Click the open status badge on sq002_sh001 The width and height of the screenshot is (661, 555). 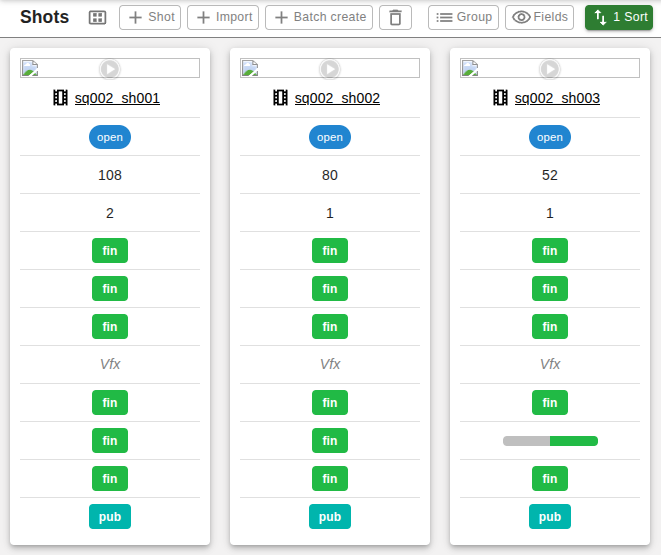click(x=110, y=137)
